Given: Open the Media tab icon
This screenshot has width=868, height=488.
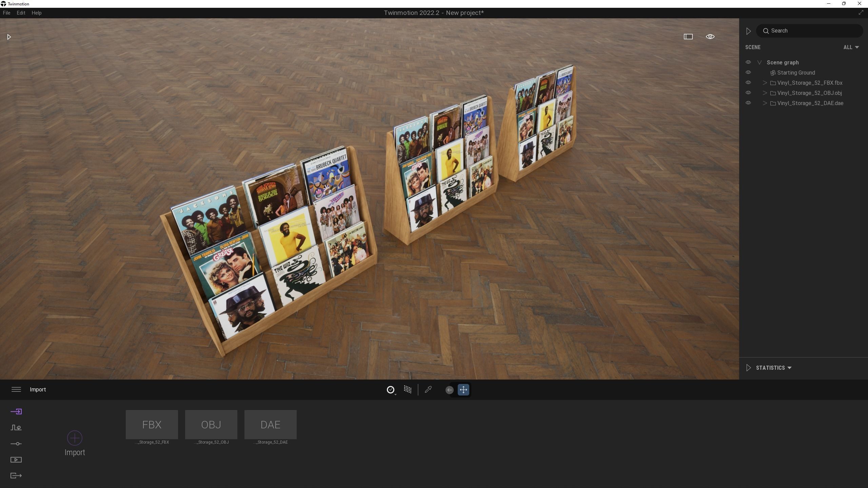Looking at the screenshot, I should coord(16,460).
